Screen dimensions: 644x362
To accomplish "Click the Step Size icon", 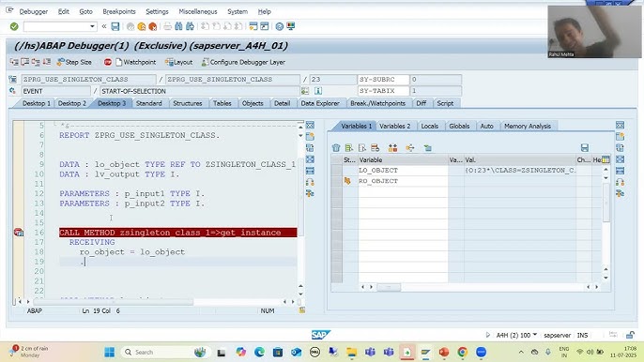I will point(61,62).
